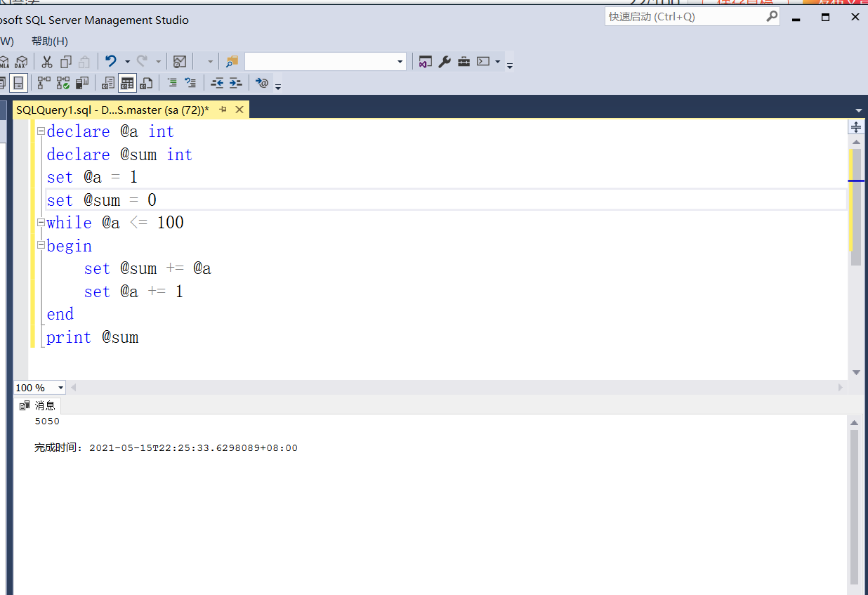868x595 pixels.
Task: Click the editor split-window handle
Action: click(x=856, y=127)
